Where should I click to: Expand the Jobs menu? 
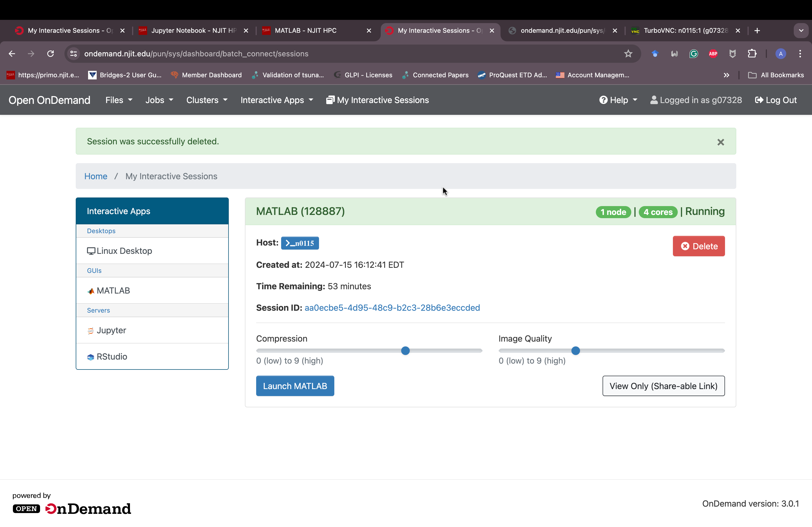(x=159, y=100)
